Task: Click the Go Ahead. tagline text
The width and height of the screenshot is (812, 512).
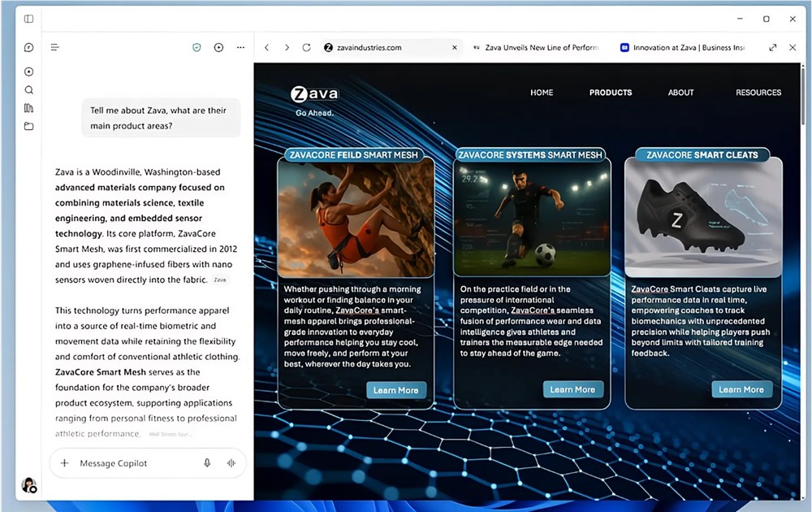Action: (314, 113)
